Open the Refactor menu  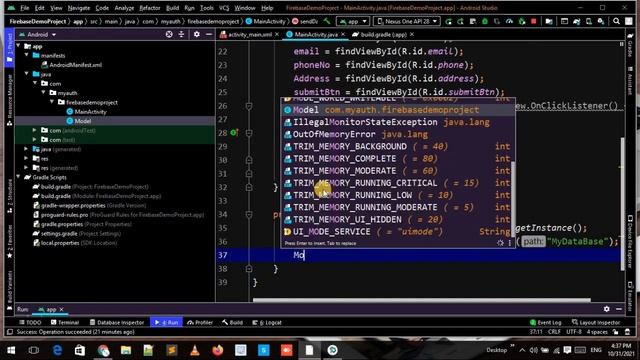click(150, 8)
